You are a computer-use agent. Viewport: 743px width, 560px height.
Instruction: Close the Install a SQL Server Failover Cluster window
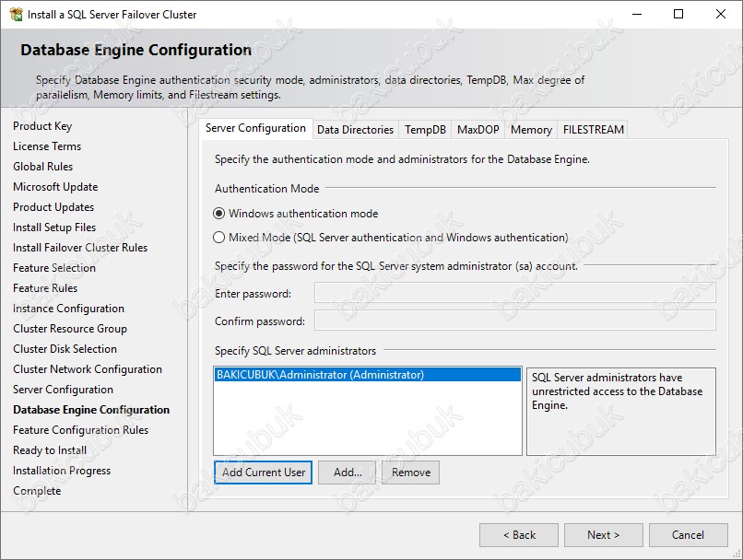pos(720,14)
